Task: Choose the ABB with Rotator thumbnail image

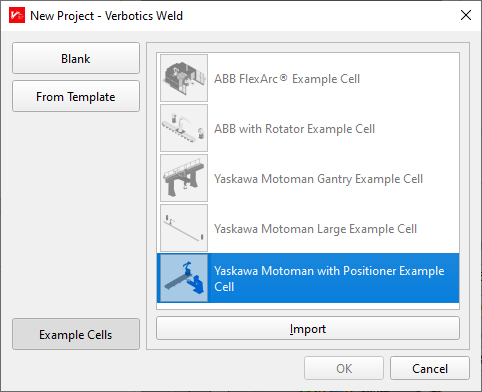Action: click(x=184, y=128)
